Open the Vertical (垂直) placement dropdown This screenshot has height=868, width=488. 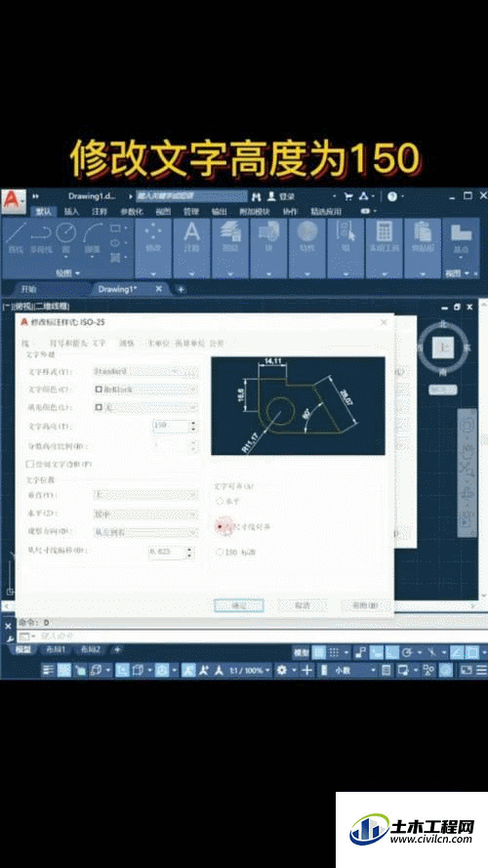145,495
